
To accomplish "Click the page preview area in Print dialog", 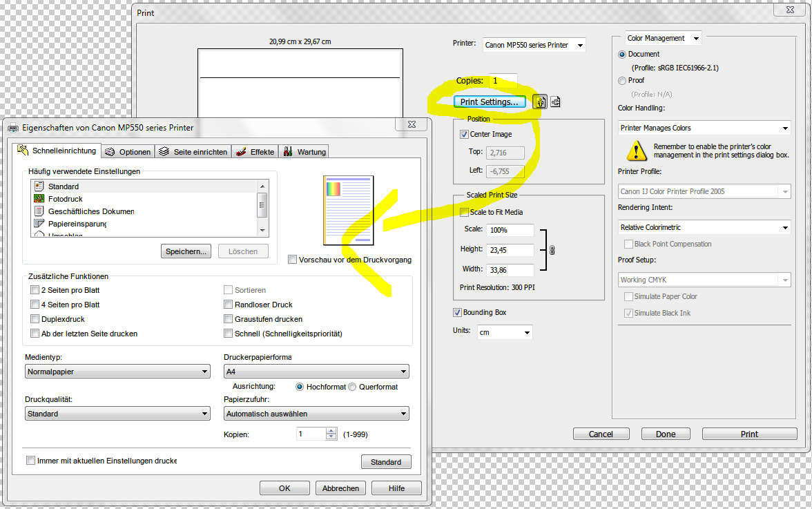I will (300, 83).
